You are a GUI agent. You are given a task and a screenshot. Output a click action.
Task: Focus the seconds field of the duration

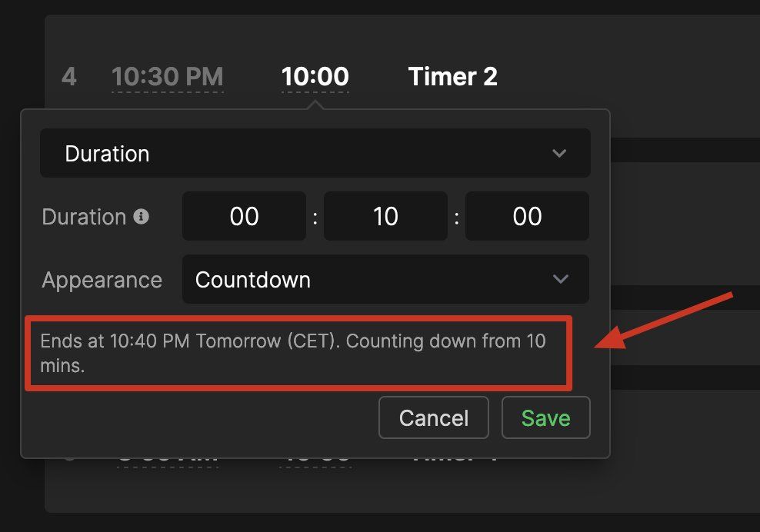(527, 217)
